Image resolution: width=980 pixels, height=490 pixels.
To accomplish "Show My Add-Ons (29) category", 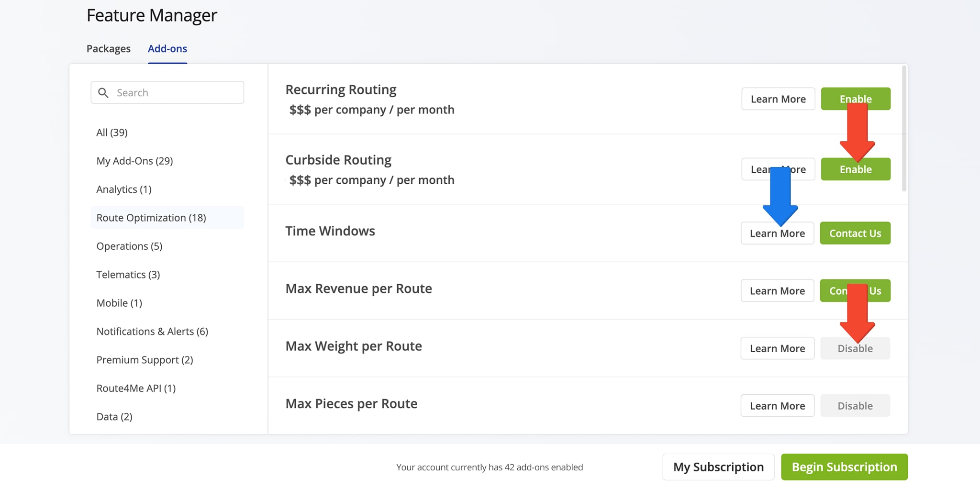I will tap(134, 161).
